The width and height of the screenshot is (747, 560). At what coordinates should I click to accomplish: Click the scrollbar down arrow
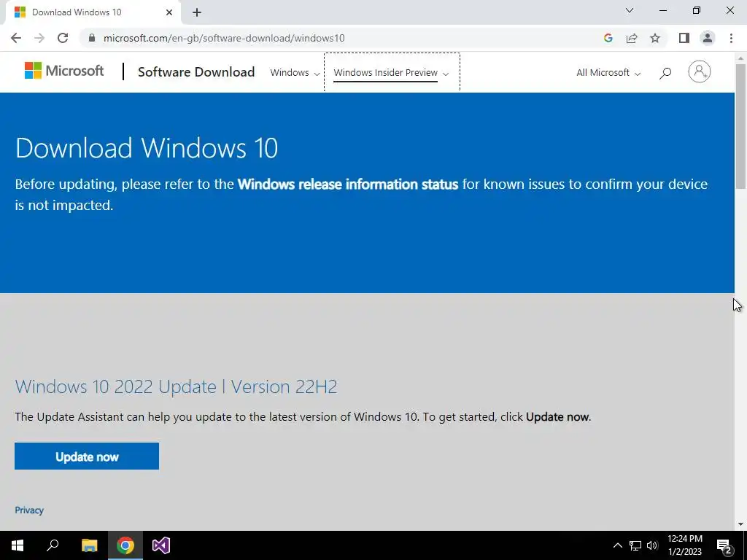740,524
